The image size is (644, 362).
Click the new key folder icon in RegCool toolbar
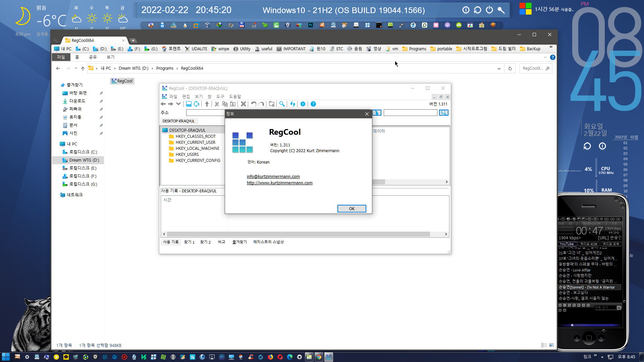tap(272, 104)
